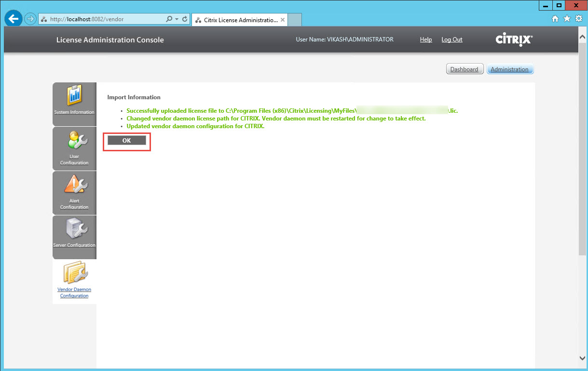Click the Citrix logo in the header
The image size is (588, 371).
[514, 40]
